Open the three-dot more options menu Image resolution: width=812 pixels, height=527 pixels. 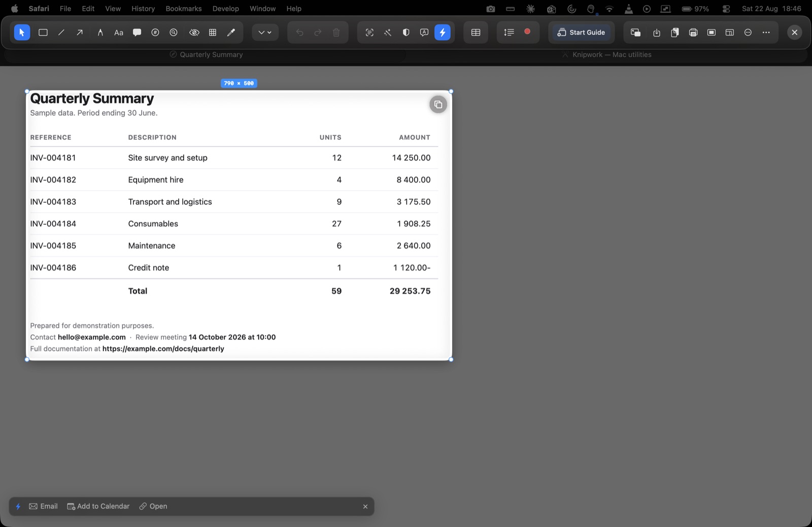pyautogui.click(x=766, y=32)
